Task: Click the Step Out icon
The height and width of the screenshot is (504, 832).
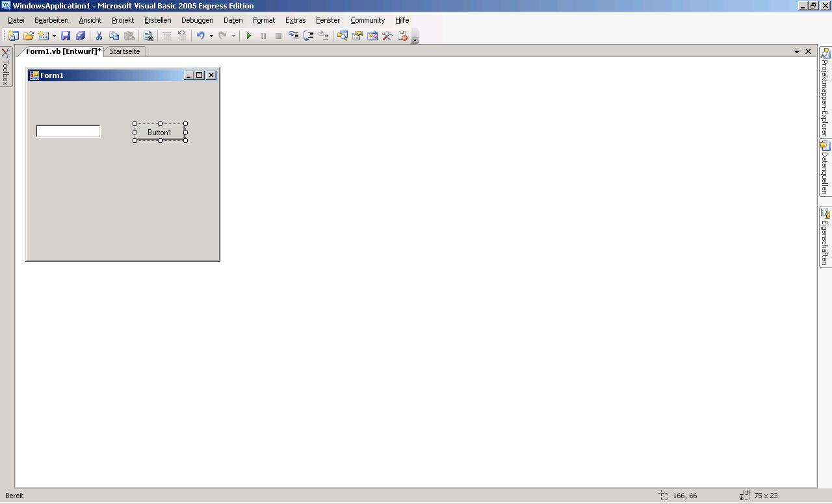Action: coord(323,36)
